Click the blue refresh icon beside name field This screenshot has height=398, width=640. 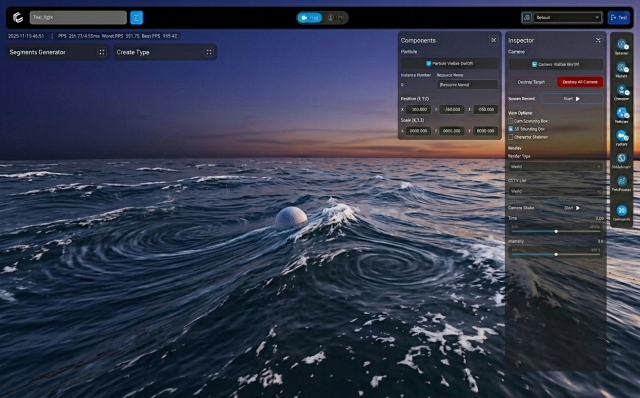[x=136, y=18]
